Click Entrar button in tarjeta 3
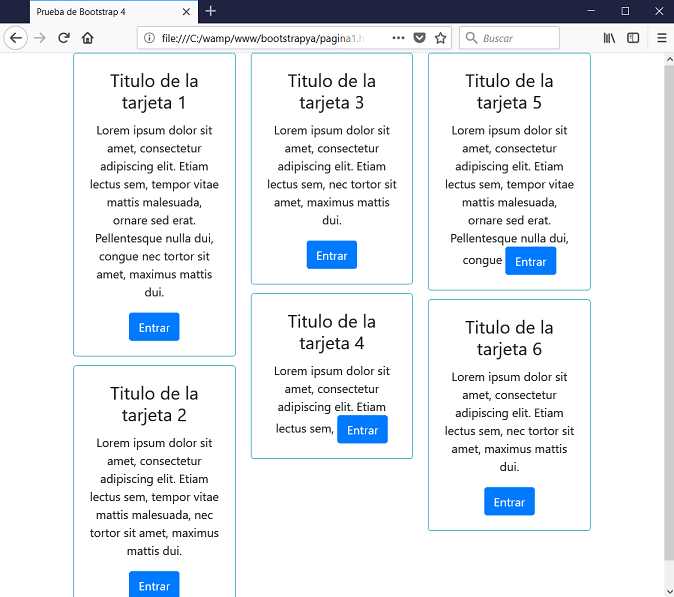Image resolution: width=674 pixels, height=597 pixels. [331, 255]
